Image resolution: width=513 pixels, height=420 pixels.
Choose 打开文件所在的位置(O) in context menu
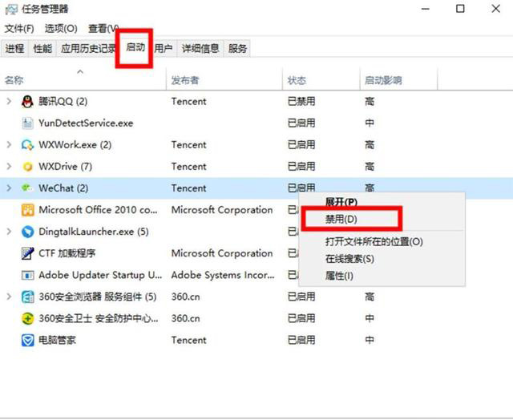374,242
